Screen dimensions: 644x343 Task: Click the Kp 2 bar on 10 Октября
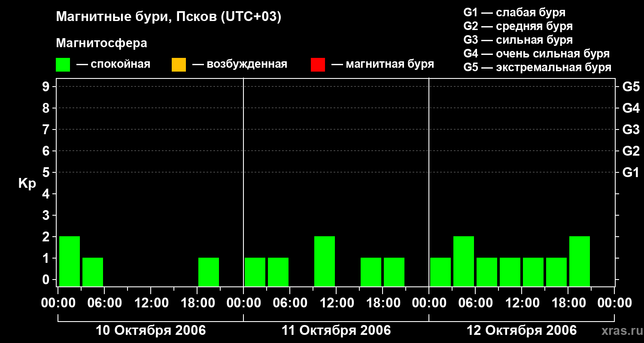coord(70,261)
